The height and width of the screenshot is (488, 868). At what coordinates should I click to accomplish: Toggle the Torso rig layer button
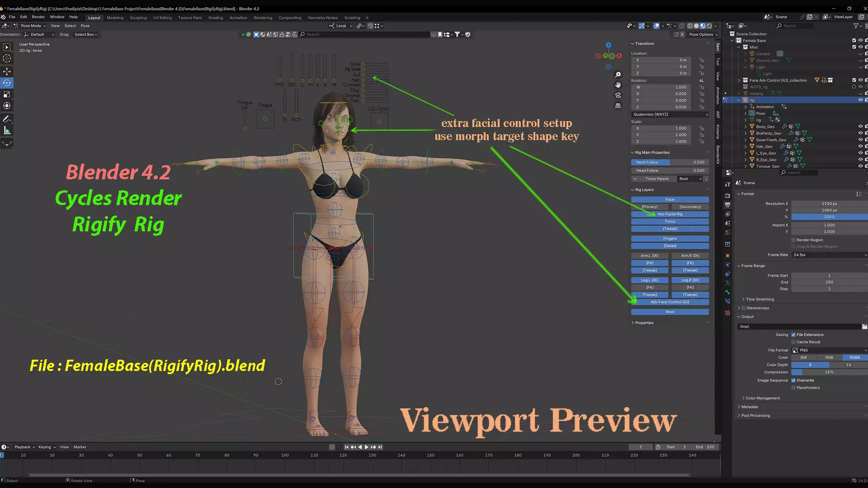670,221
